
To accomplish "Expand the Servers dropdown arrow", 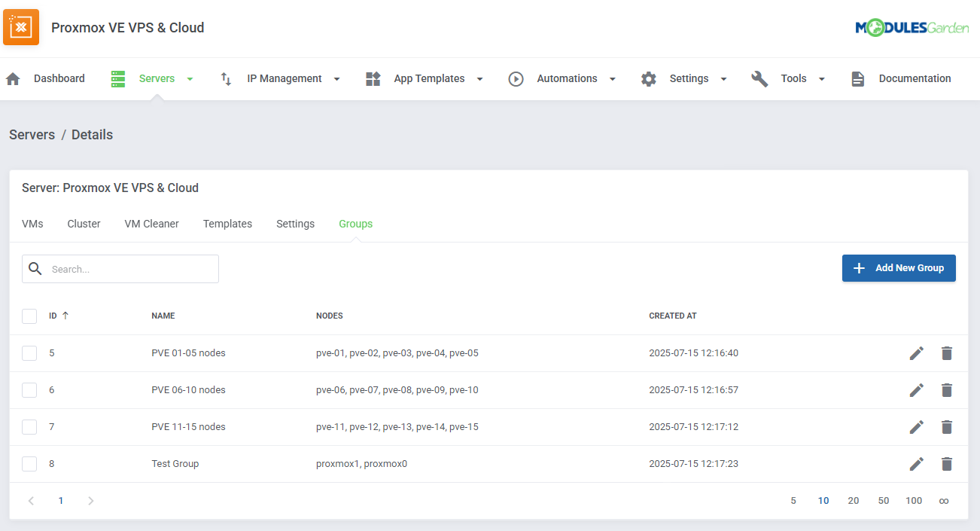I will tap(190, 79).
